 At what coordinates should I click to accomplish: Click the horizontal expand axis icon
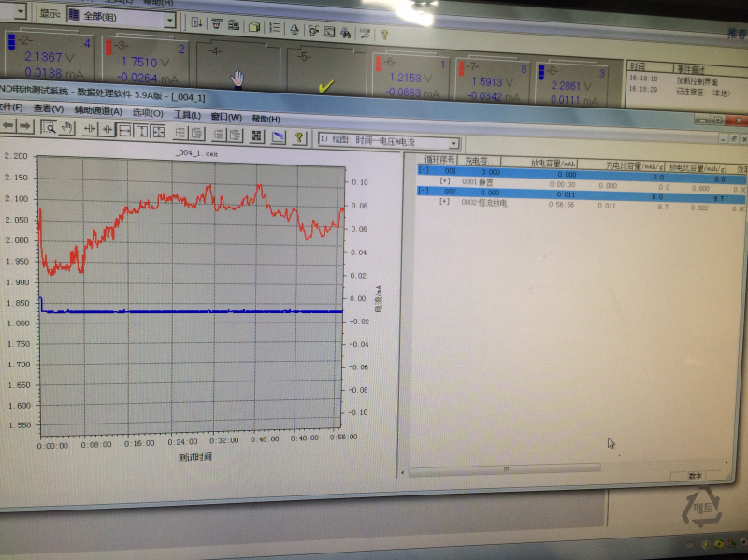click(x=90, y=128)
